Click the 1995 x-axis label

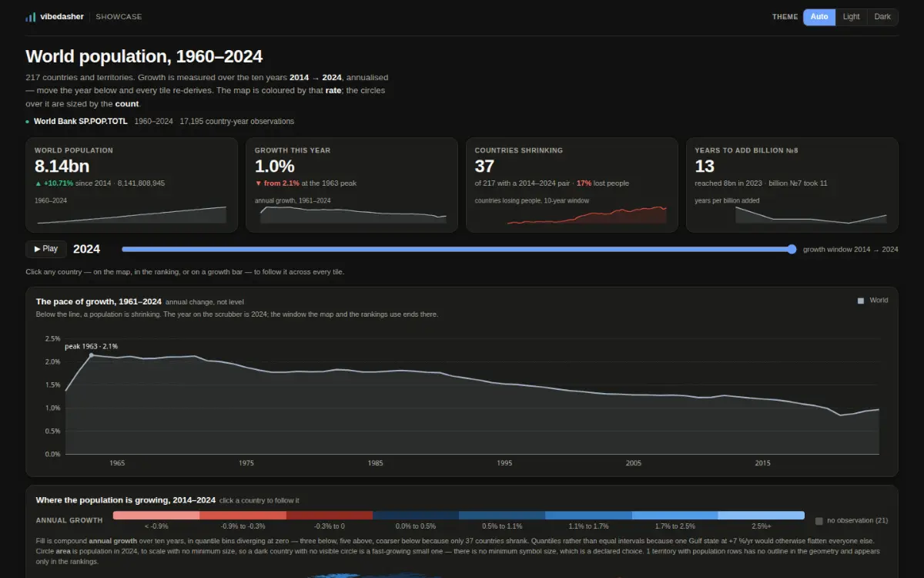tap(504, 463)
